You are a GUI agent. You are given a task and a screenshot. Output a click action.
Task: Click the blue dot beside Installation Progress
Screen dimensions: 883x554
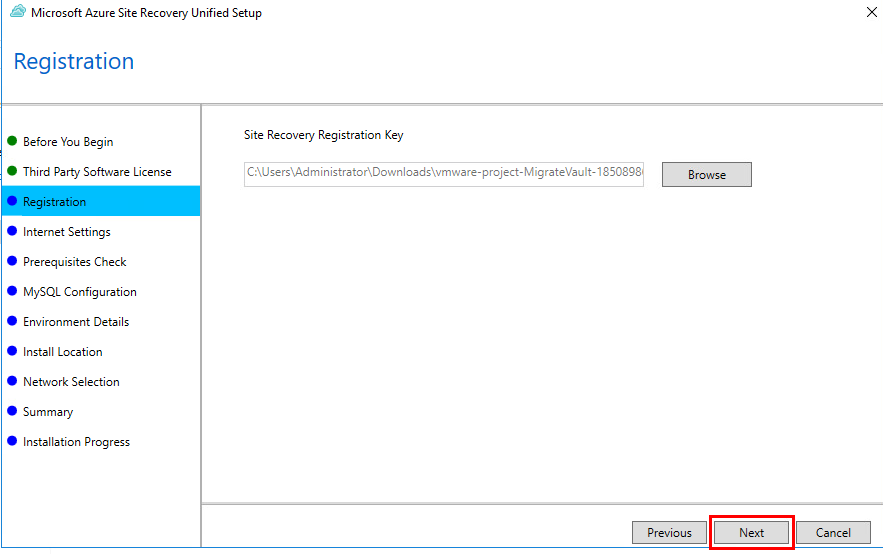point(12,441)
